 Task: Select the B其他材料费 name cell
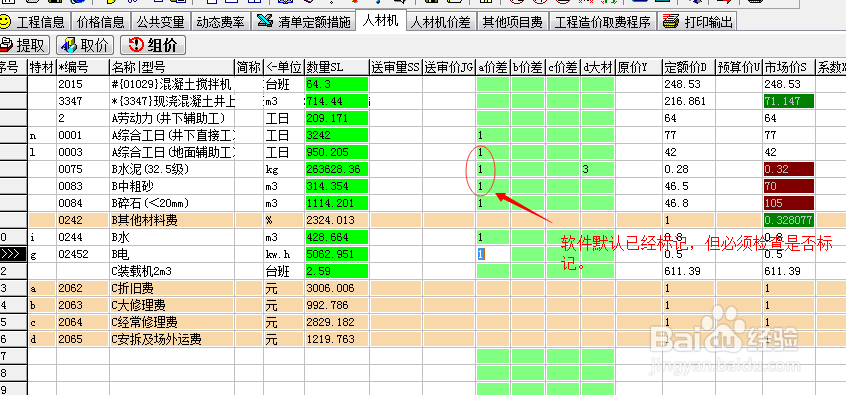[172, 220]
